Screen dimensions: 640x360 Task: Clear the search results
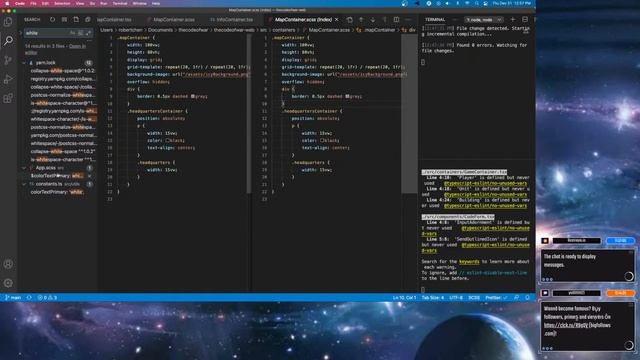tap(64, 20)
